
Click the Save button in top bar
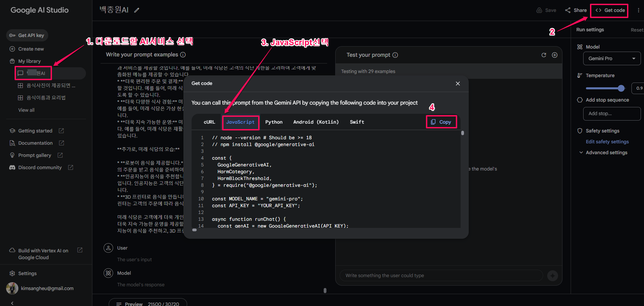546,10
